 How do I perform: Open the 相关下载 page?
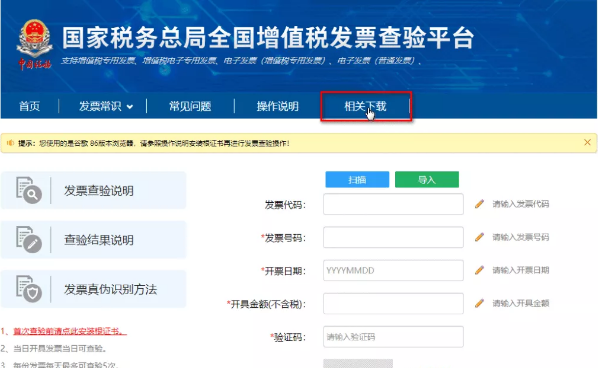pos(365,106)
